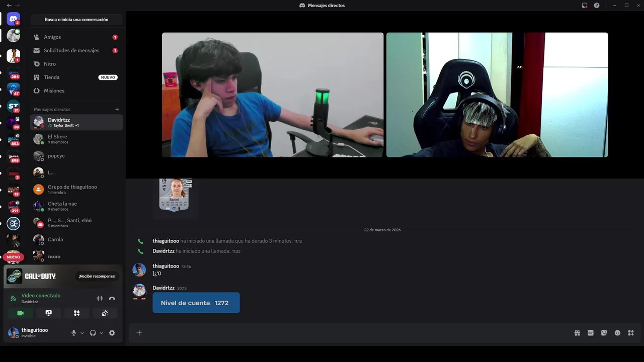Screen dimensions: 644x362
Task: Open apps launcher icon in message bar
Action: pyautogui.click(x=630, y=333)
